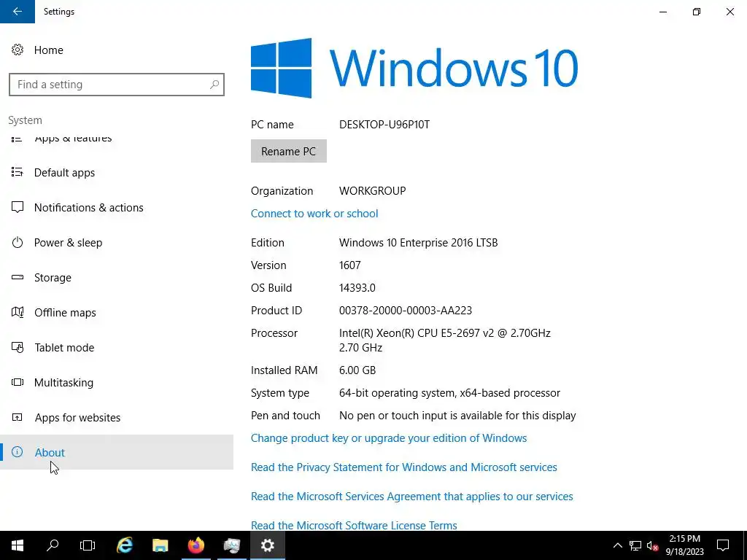This screenshot has height=560, width=747.
Task: Launch Firefox from the taskbar
Action: [x=196, y=545]
